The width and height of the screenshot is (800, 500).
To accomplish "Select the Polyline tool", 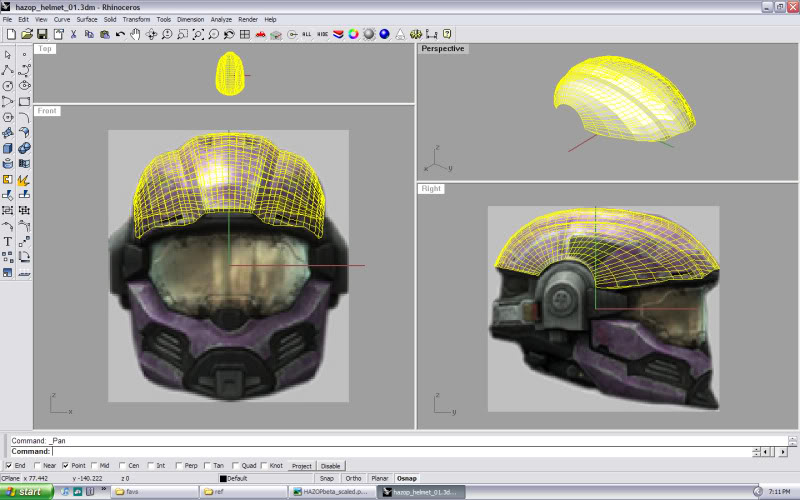I will pos(8,70).
